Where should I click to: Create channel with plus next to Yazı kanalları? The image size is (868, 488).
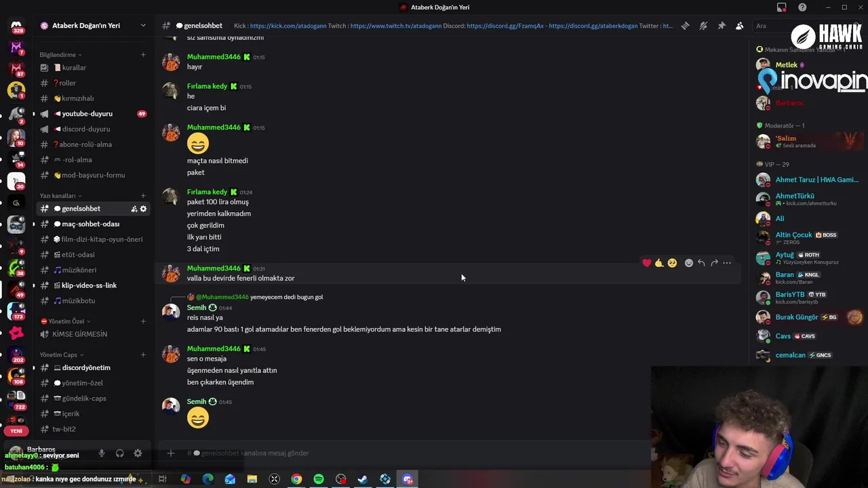pyautogui.click(x=143, y=196)
